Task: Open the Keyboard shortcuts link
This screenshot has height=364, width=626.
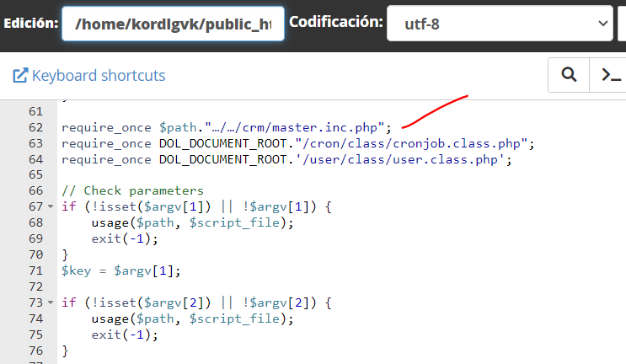Action: click(x=99, y=76)
